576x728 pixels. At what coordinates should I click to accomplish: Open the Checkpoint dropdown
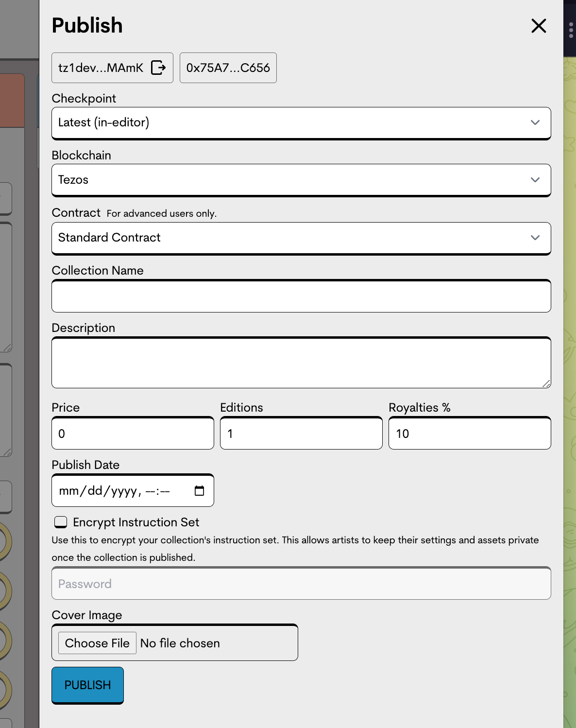click(x=301, y=123)
